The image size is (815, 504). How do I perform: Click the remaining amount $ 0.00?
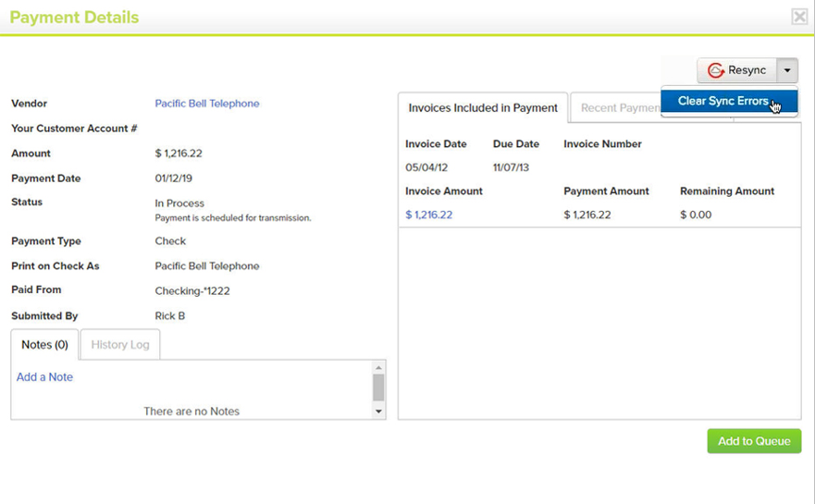(696, 215)
